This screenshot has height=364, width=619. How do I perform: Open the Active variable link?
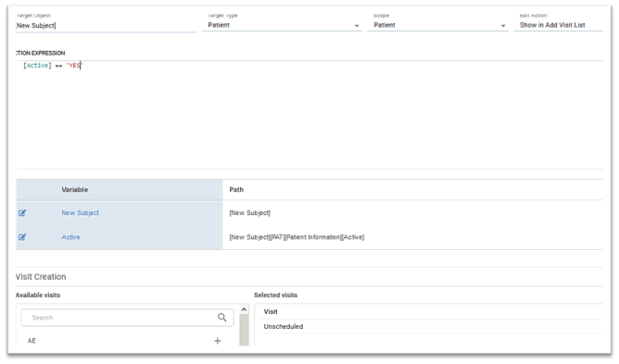pyautogui.click(x=70, y=237)
